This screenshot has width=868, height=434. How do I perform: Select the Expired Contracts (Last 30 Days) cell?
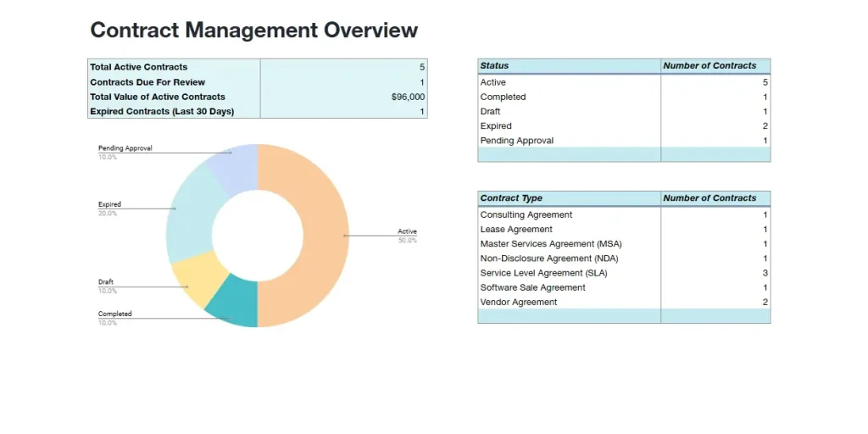pyautogui.click(x=174, y=112)
